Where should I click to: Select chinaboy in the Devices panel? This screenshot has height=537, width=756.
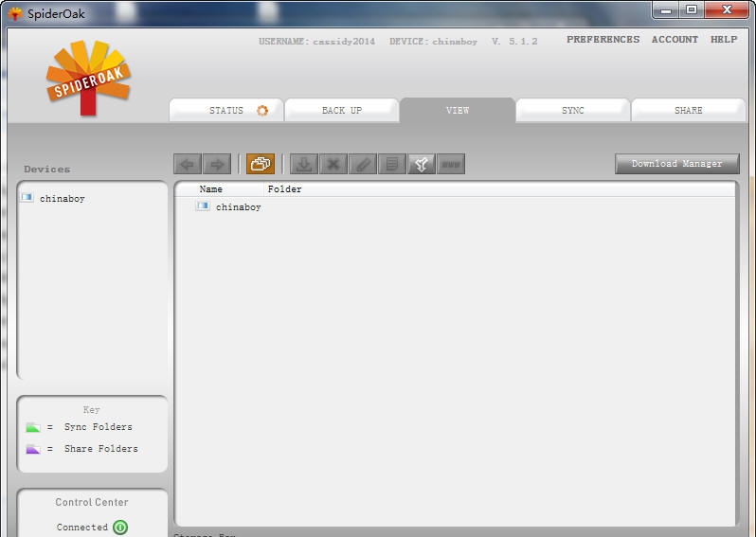pos(63,199)
